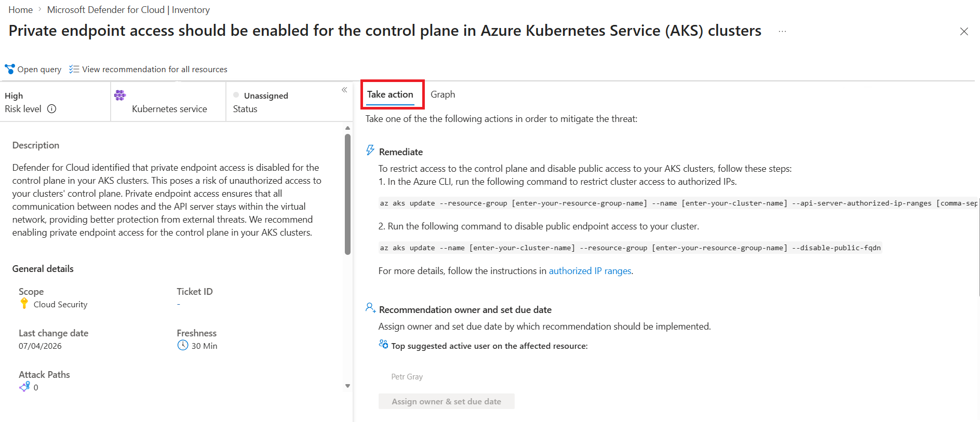Image resolution: width=980 pixels, height=422 pixels.
Task: Click the top suggested user icon
Action: coord(383,344)
